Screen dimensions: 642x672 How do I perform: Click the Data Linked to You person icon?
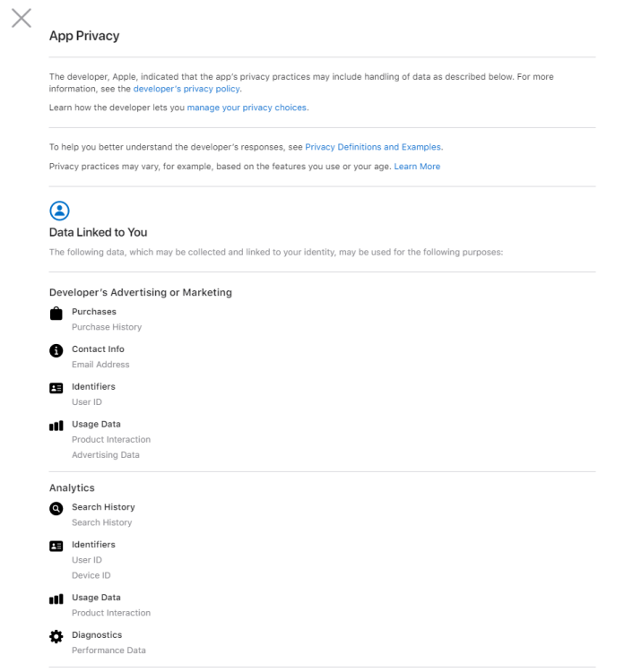[59, 211]
